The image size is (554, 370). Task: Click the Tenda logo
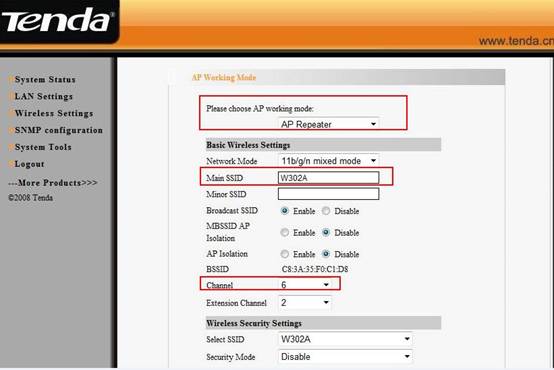[58, 20]
